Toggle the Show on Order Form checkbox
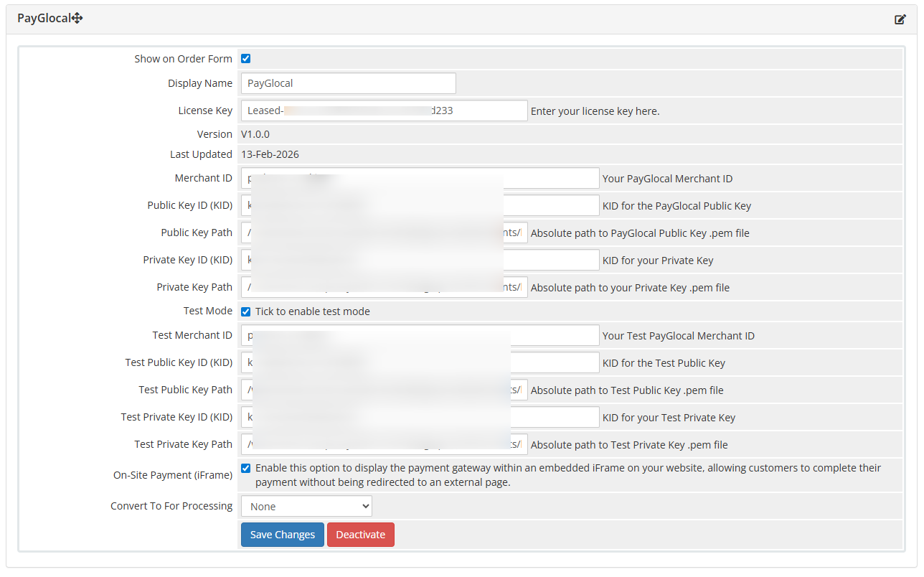The image size is (924, 577). click(246, 59)
